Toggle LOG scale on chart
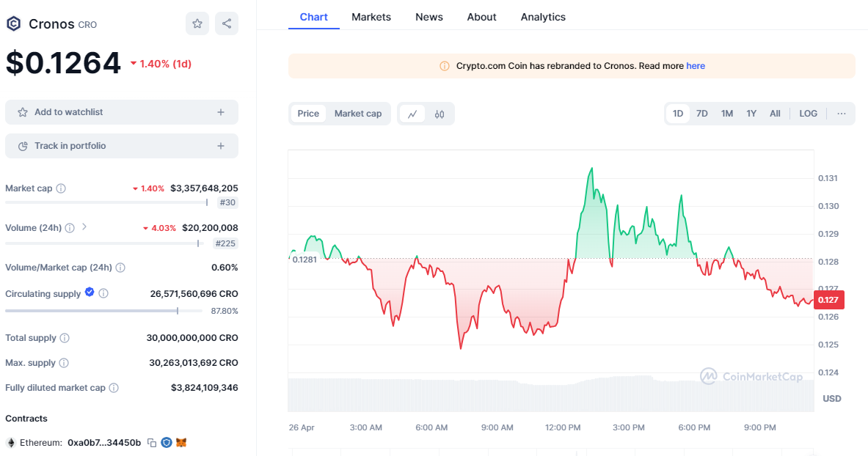The width and height of the screenshot is (868, 456). [809, 114]
